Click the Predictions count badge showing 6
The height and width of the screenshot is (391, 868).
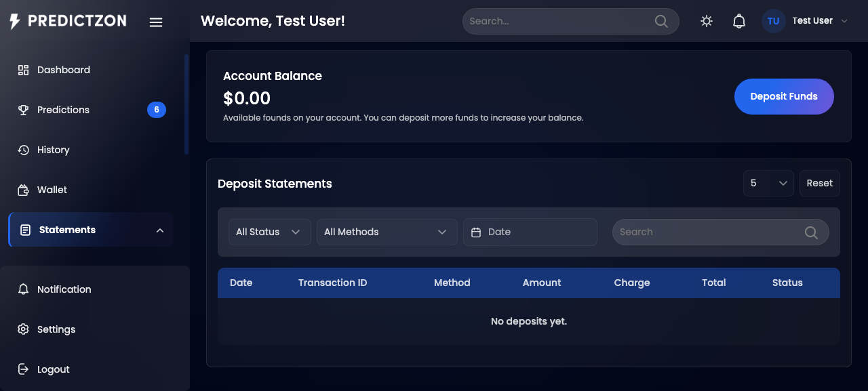[x=157, y=110]
